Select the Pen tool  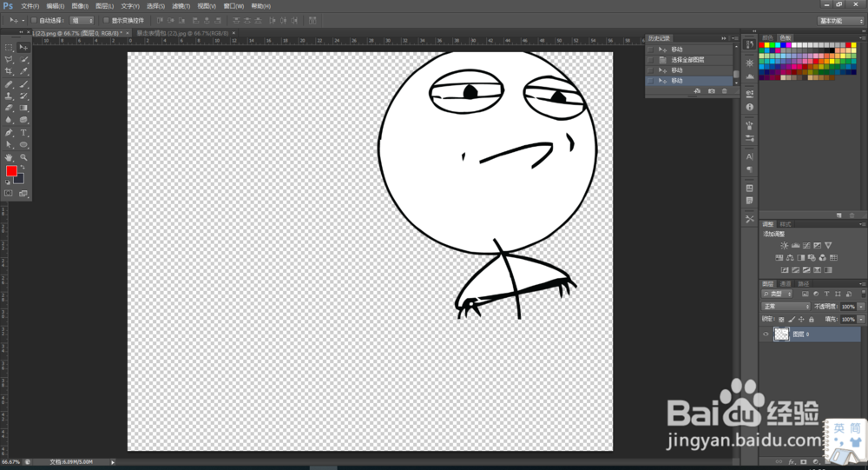(9, 133)
